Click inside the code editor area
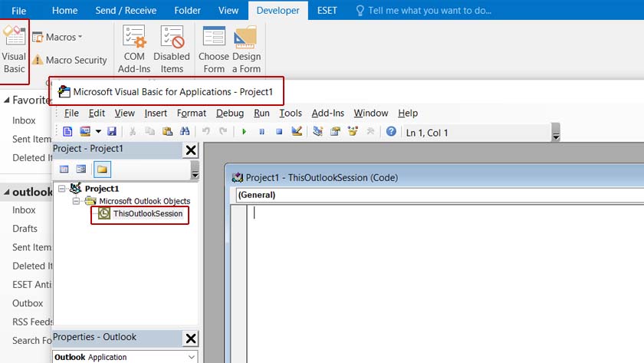This screenshot has height=363, width=644. pos(445,284)
